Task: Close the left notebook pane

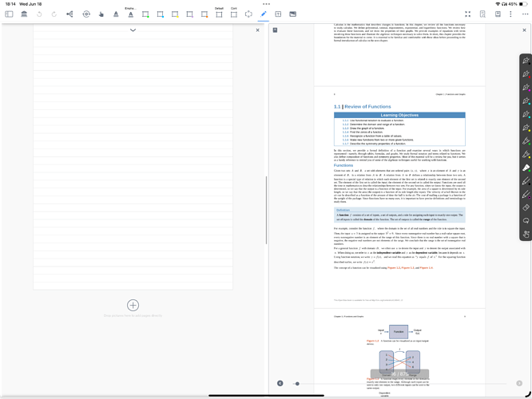Action: (257, 30)
